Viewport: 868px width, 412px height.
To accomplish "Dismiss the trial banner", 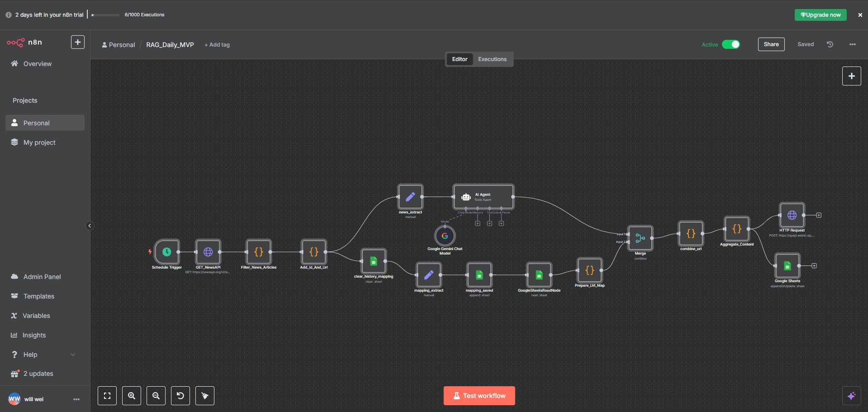I will [860, 15].
